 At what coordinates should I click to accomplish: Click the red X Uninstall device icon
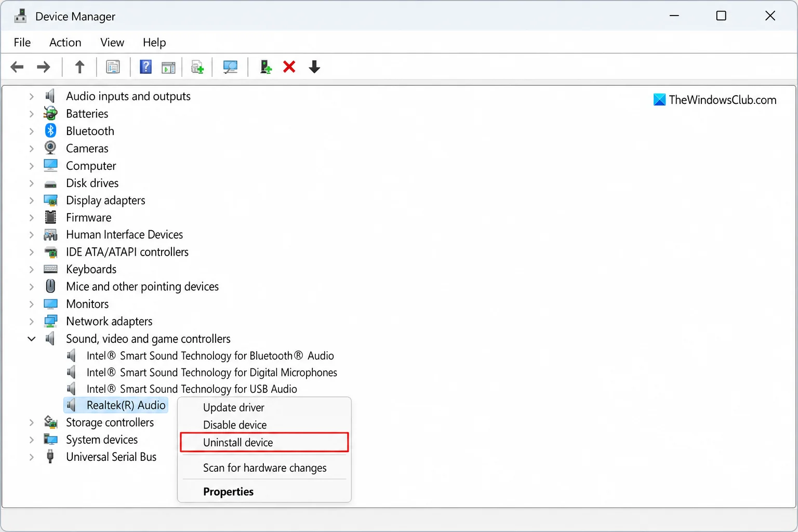coord(289,67)
